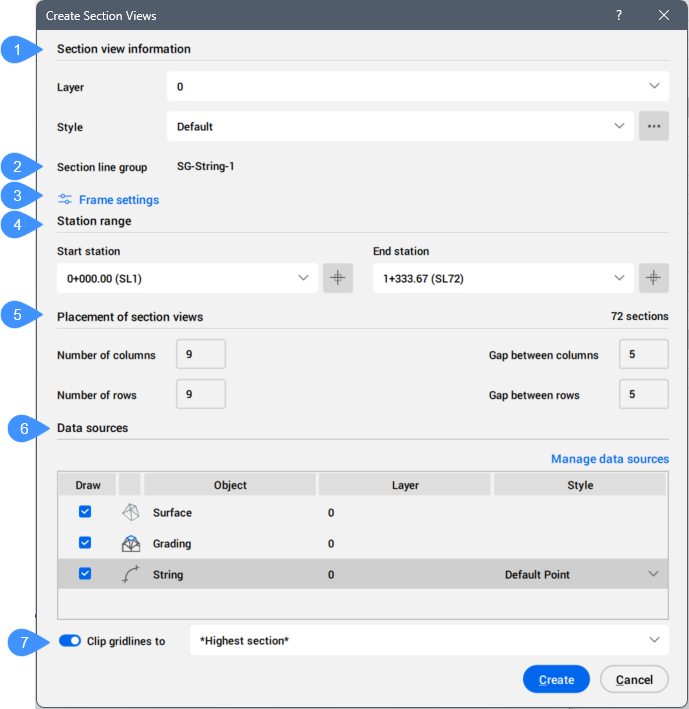Open help with the question mark icon
689x709 pixels.
click(619, 16)
